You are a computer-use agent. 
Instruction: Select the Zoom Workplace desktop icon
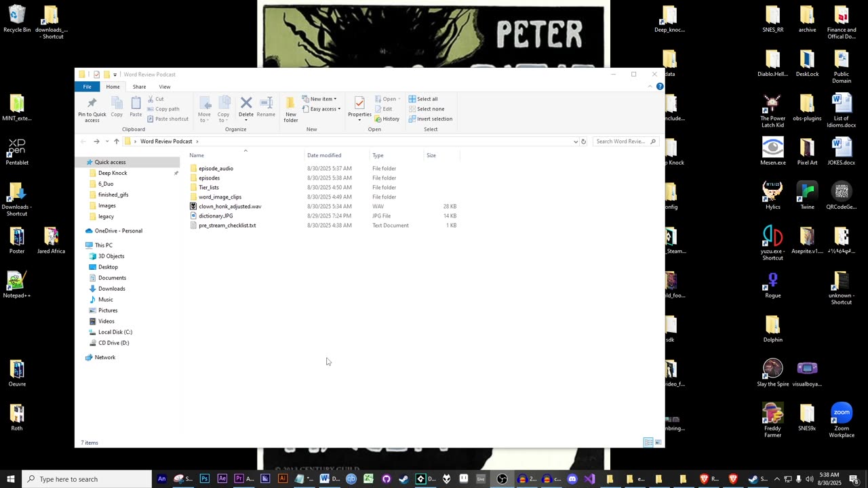coord(842,421)
